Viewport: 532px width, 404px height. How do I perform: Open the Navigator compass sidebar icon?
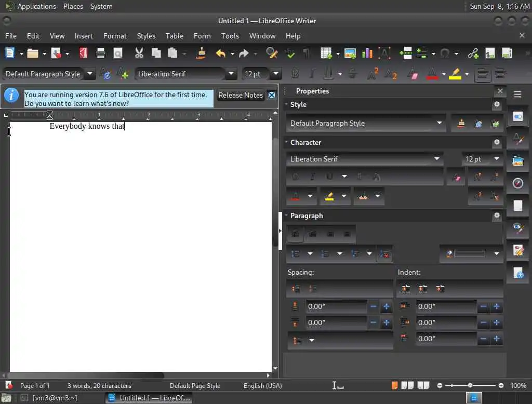(x=518, y=183)
